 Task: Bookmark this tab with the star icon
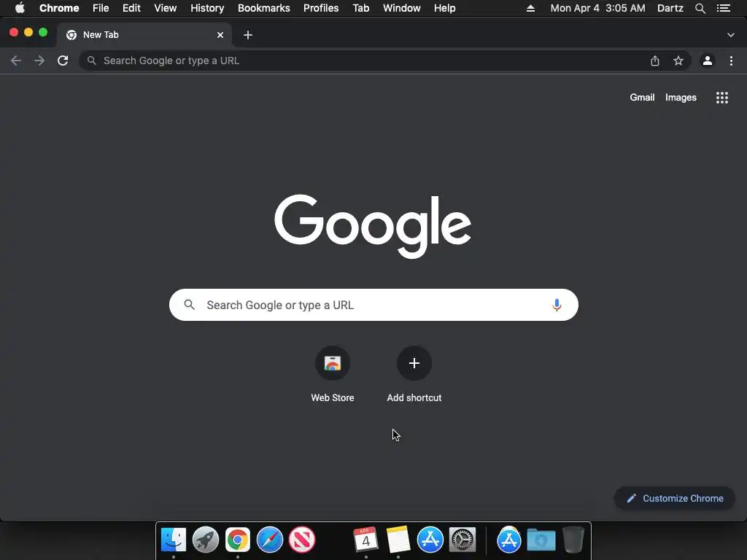(x=678, y=61)
